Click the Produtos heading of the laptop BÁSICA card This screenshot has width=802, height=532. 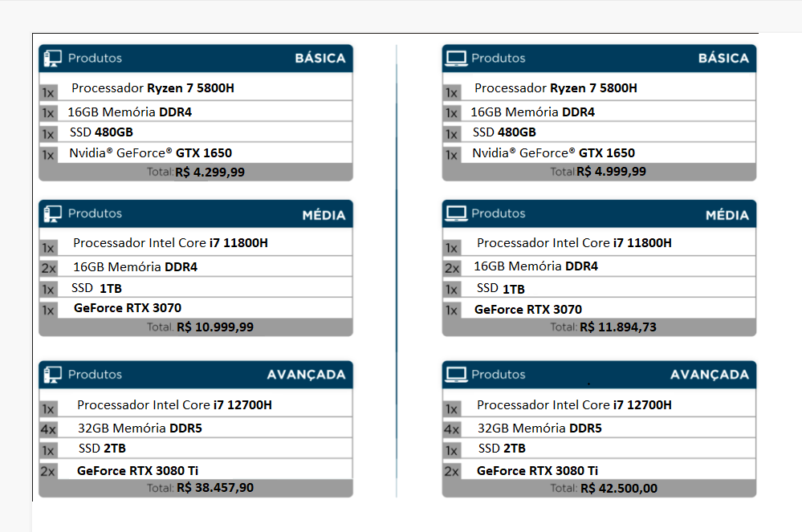coord(499,59)
